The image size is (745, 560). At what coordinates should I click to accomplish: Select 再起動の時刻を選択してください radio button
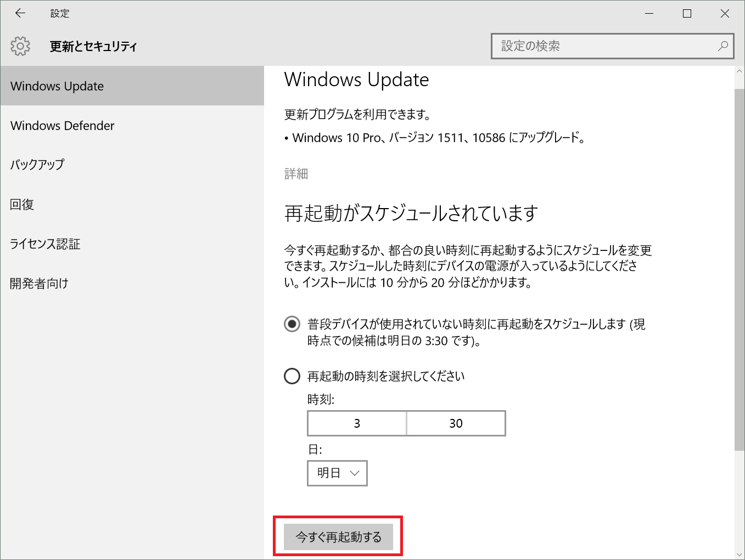tap(292, 376)
